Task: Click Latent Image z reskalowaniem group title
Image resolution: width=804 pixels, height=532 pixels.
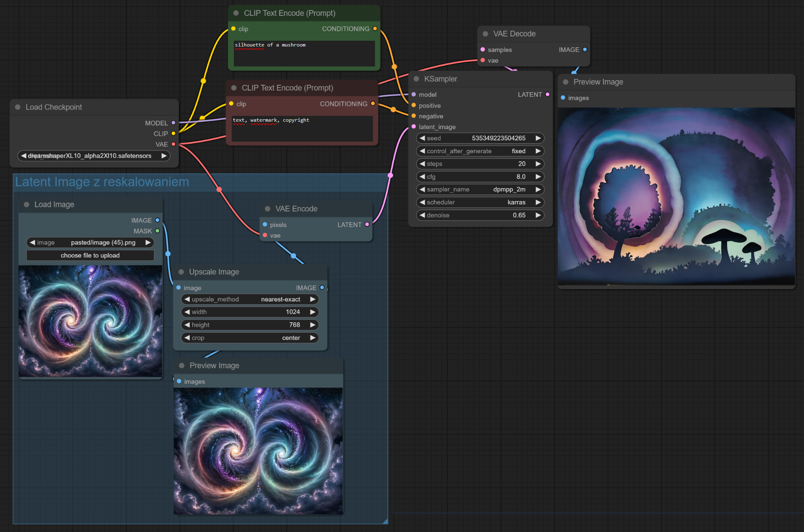Action: 102,182
